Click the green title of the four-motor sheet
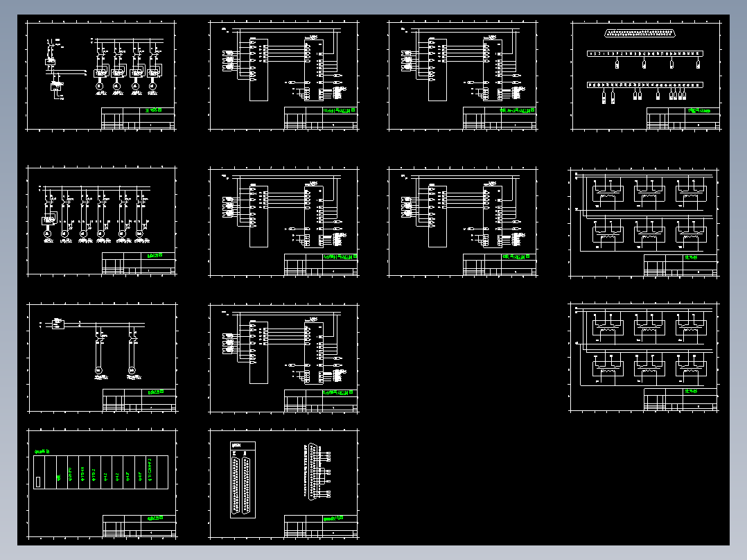This screenshot has width=747, height=560. [153, 110]
